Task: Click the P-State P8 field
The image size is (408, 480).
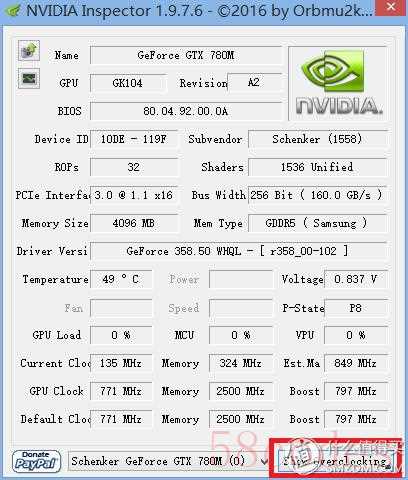Action: (356, 308)
